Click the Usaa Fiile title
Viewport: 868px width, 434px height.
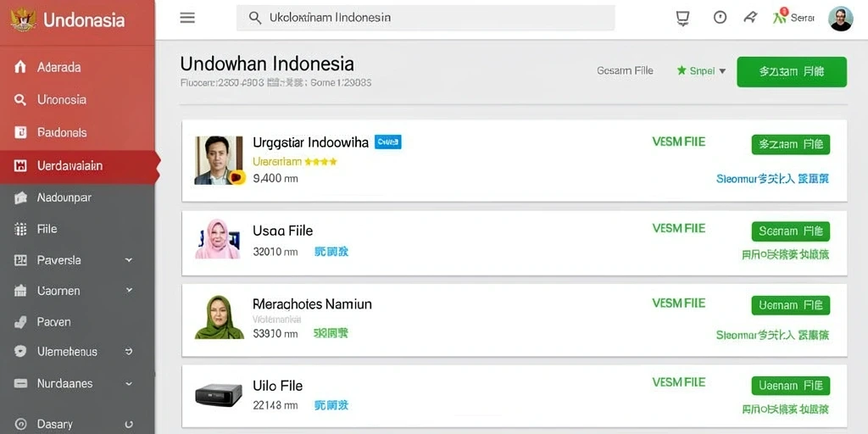[x=283, y=231]
